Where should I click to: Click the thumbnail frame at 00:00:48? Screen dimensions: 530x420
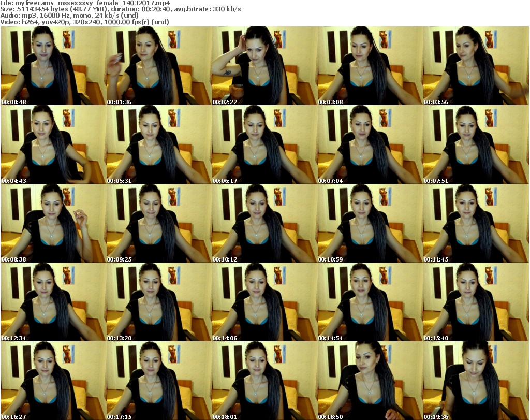[x=53, y=66]
